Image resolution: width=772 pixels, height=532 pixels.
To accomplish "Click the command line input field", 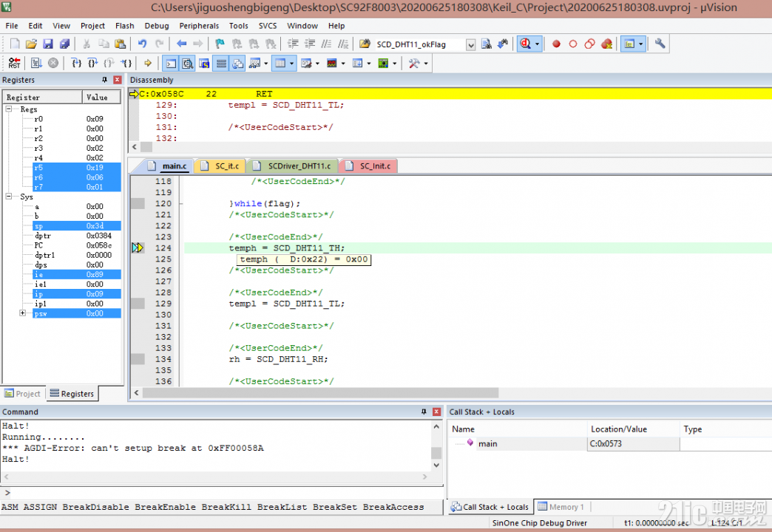I will [x=226, y=493].
